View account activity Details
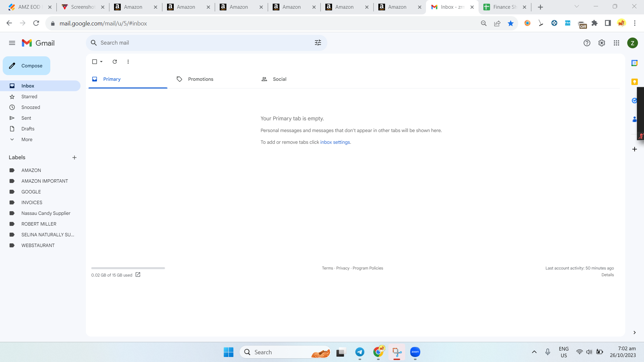 608,275
